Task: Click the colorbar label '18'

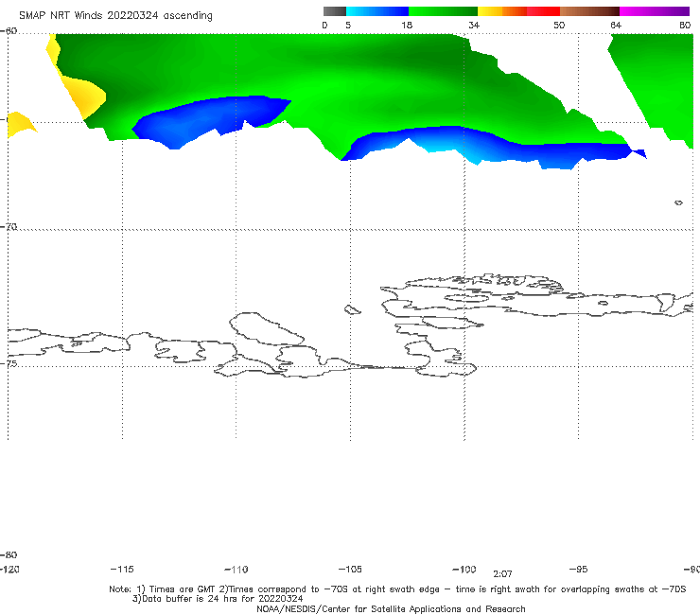Action: tap(407, 26)
